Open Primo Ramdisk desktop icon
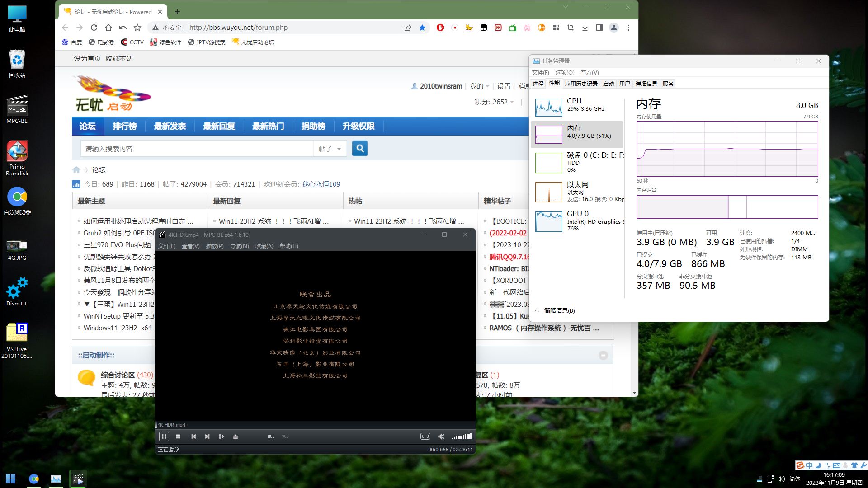Viewport: 868px width, 488px height. click(17, 158)
